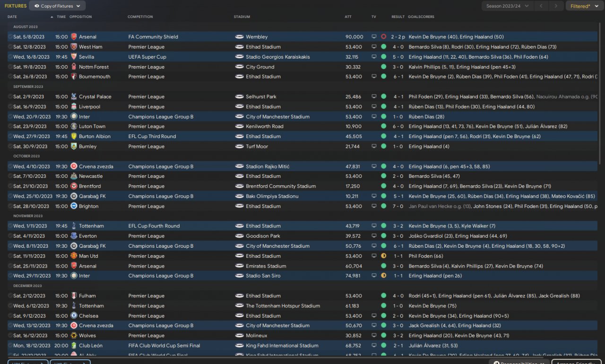Click the red result indicator for the Community Shield match
Viewport: 605px width, 364px height.
click(x=383, y=37)
